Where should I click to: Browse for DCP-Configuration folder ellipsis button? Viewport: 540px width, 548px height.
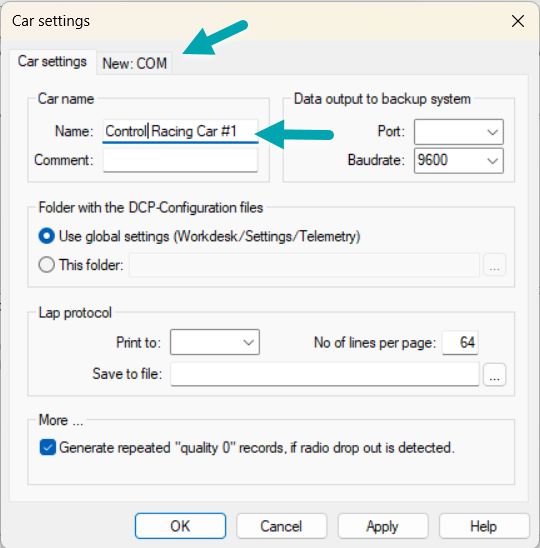pyautogui.click(x=494, y=265)
